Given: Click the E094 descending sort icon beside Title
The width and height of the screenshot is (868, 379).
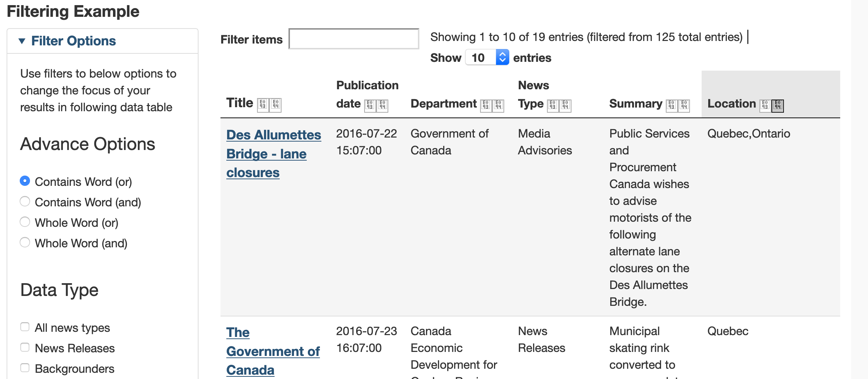Looking at the screenshot, I should pyautogui.click(x=276, y=105).
